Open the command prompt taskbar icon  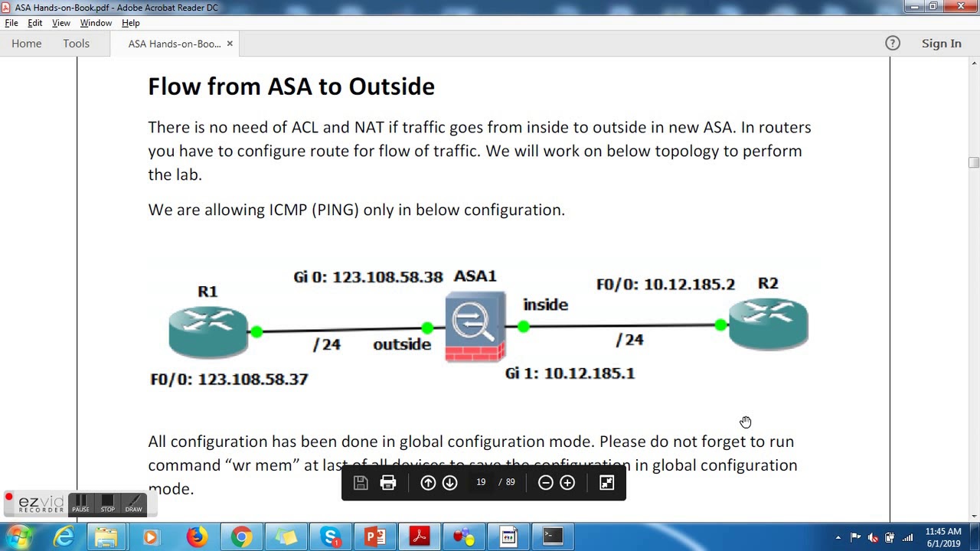553,537
